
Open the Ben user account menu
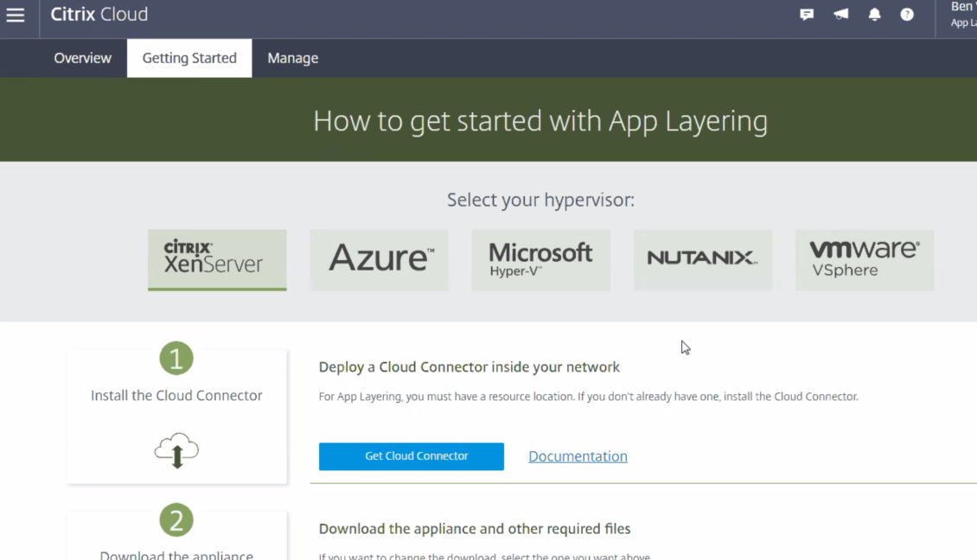963,15
